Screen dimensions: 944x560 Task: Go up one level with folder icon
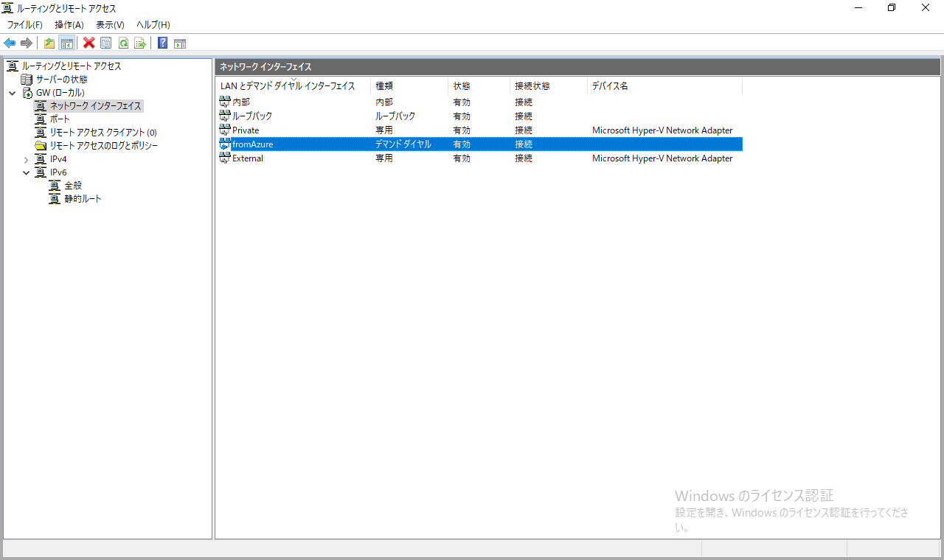[49, 43]
